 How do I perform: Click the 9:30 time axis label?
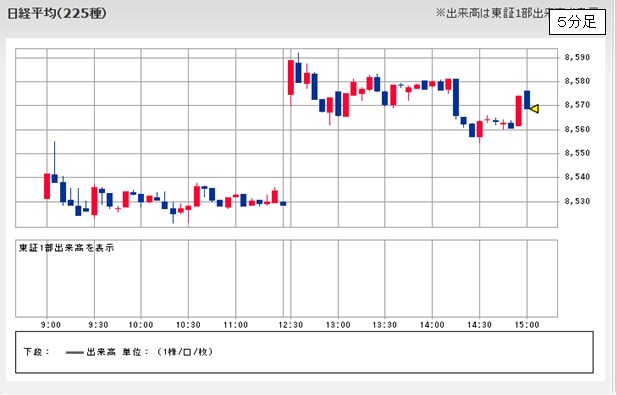(98, 325)
